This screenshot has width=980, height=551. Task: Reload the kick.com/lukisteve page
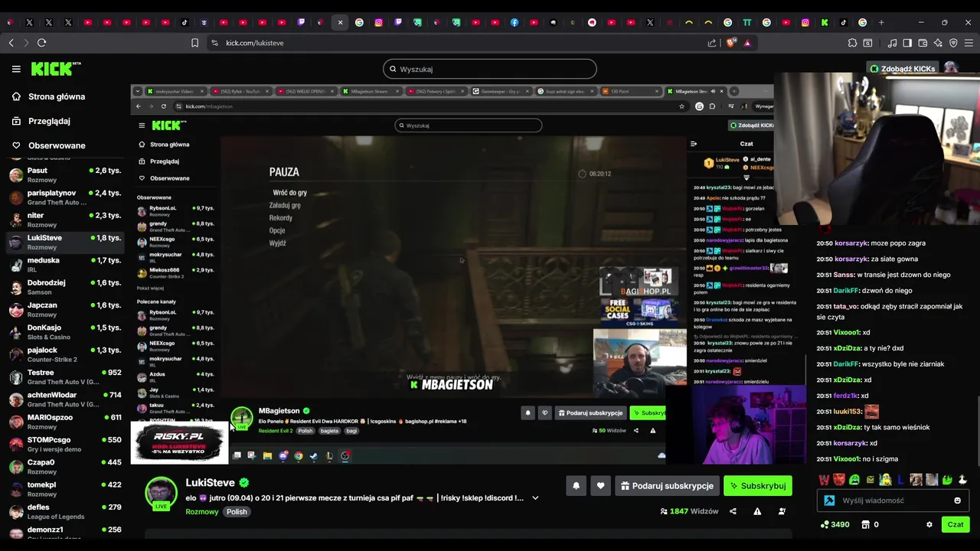pos(42,43)
